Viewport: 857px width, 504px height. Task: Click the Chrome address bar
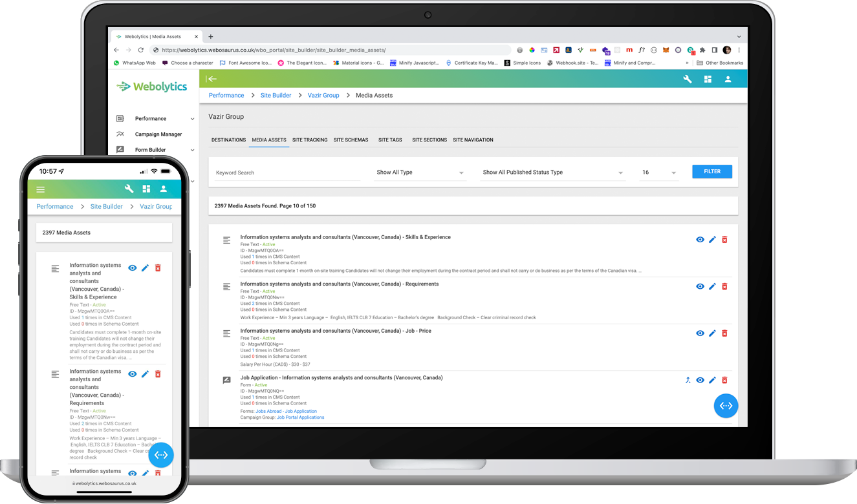(330, 50)
